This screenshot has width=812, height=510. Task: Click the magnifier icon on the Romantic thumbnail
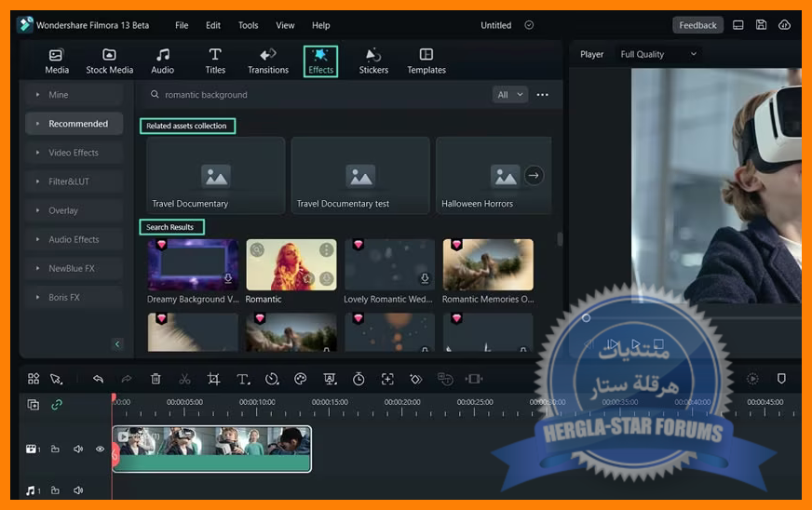click(257, 250)
